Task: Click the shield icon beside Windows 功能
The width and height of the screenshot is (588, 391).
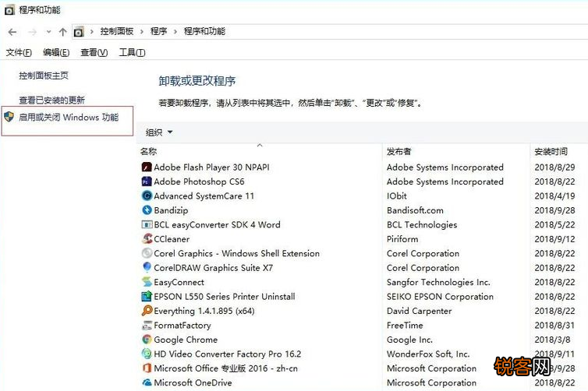Action: coord(9,117)
